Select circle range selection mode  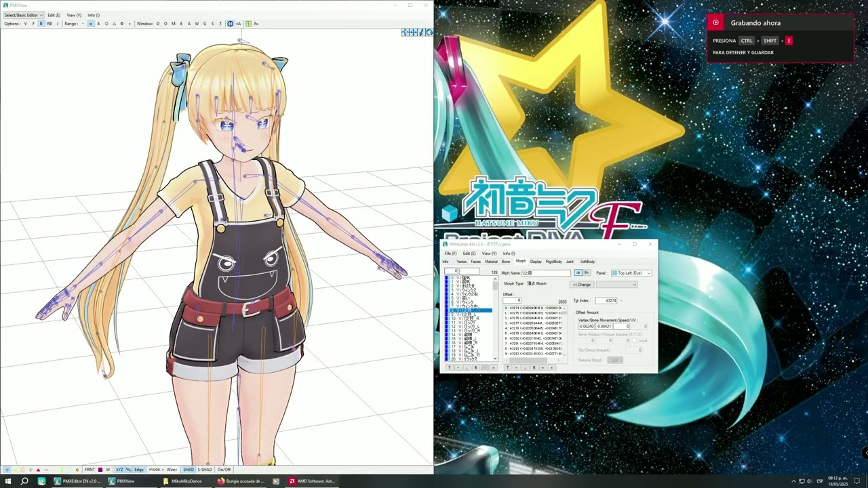[x=106, y=24]
